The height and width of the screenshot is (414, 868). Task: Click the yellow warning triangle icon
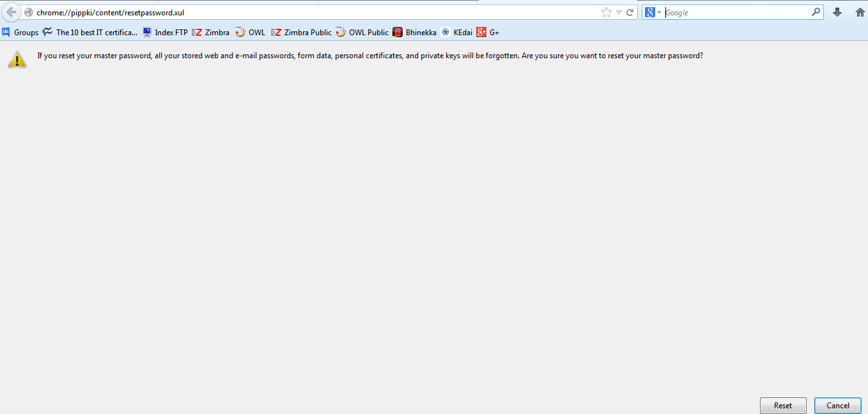tap(17, 59)
